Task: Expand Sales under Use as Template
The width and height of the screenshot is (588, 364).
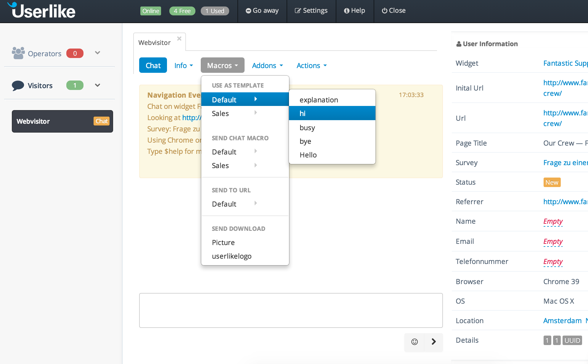Action: pyautogui.click(x=245, y=113)
